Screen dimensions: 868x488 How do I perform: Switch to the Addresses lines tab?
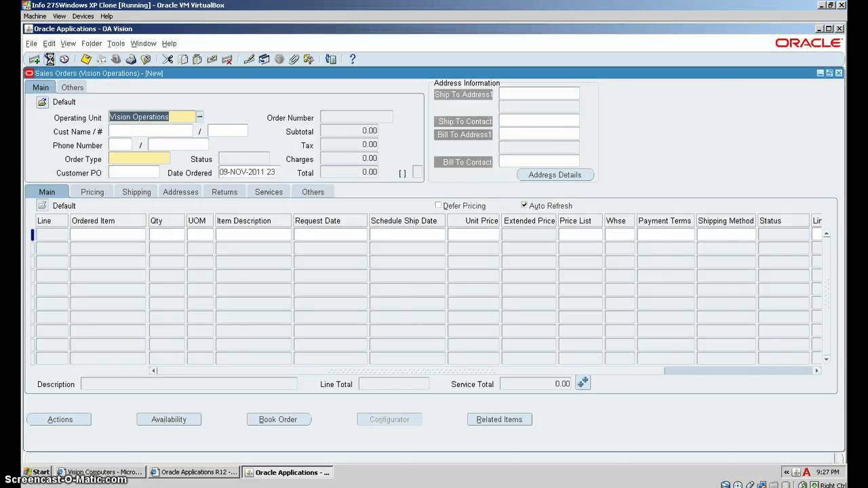180,192
